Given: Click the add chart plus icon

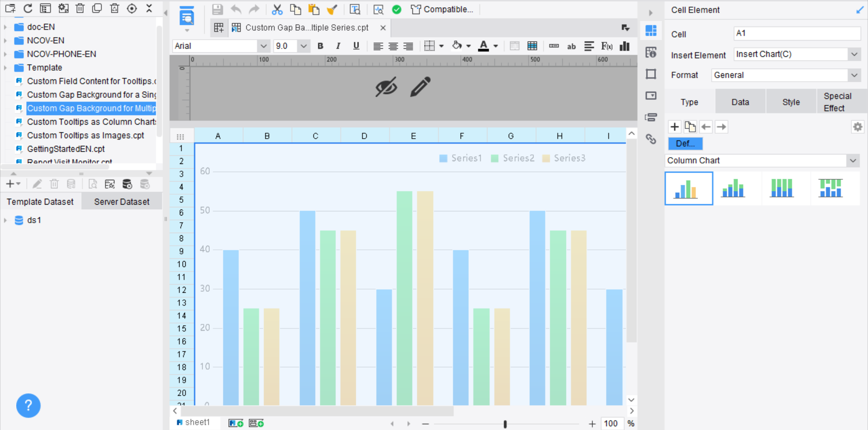Looking at the screenshot, I should tap(675, 127).
